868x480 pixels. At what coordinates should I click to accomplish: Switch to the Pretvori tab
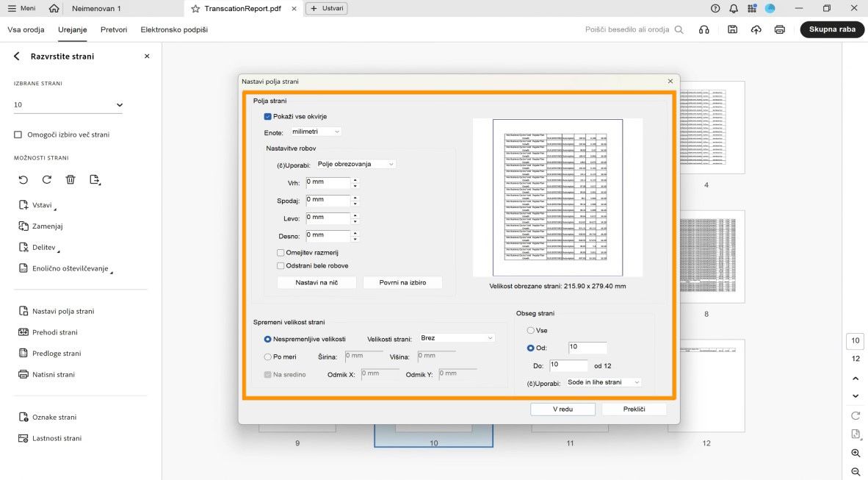(114, 29)
